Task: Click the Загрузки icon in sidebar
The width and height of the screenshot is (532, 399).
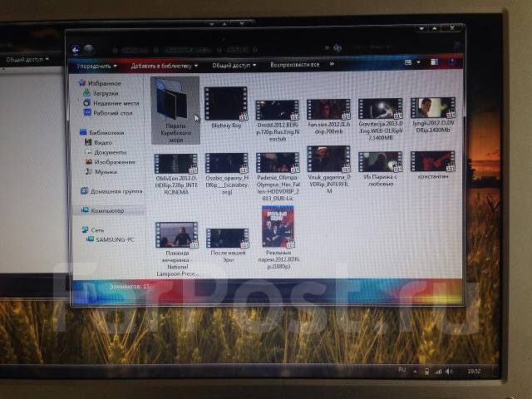Action: click(x=86, y=93)
